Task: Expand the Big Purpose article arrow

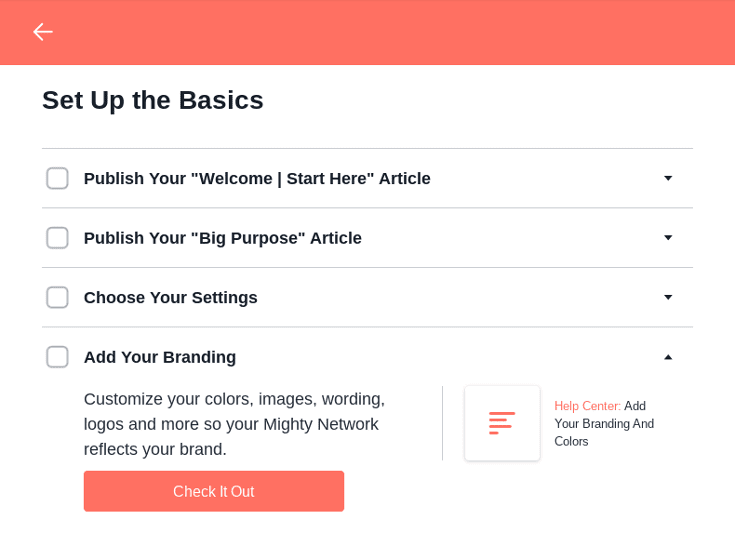Action: [668, 238]
